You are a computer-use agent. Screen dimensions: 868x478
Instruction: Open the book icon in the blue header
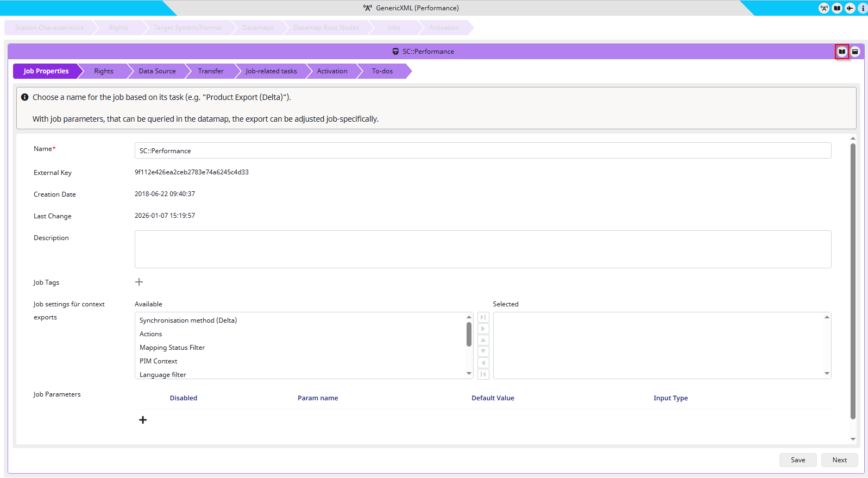click(x=837, y=8)
